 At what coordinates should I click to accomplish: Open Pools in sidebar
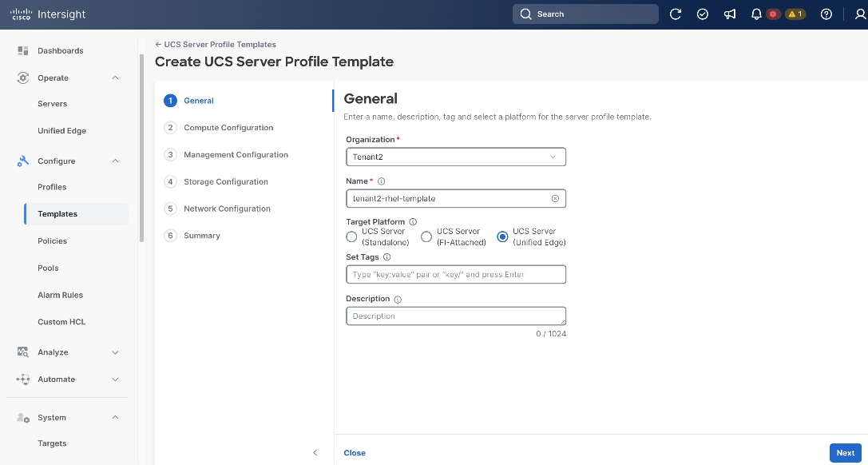point(48,268)
